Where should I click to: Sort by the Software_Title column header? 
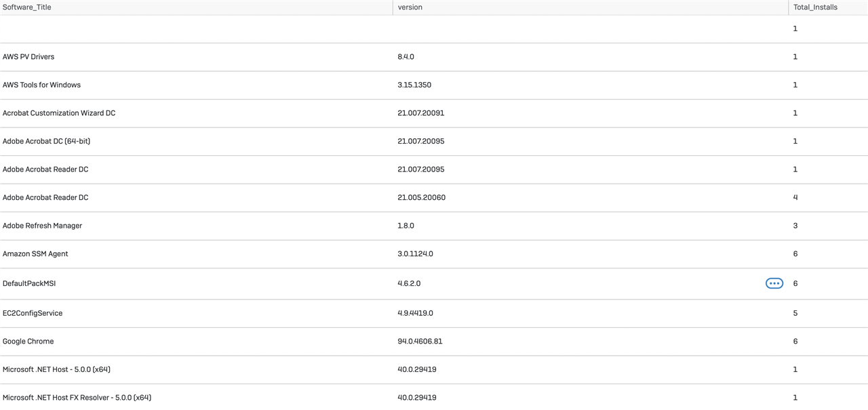[27, 7]
